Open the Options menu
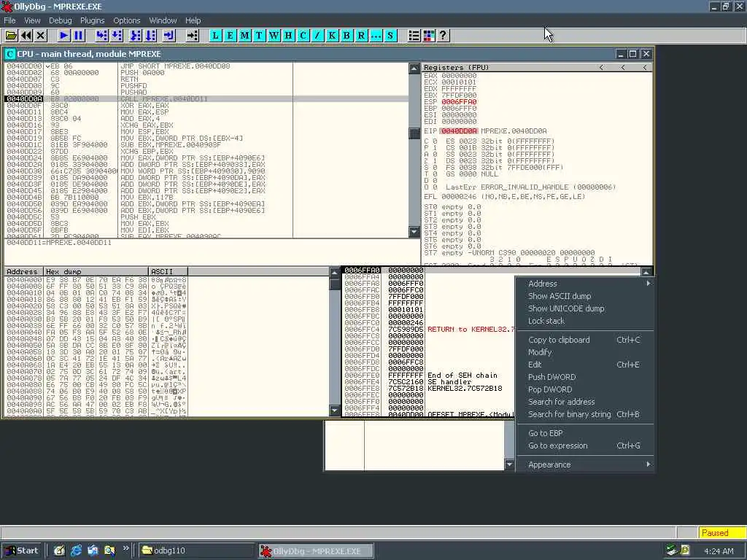 click(127, 20)
